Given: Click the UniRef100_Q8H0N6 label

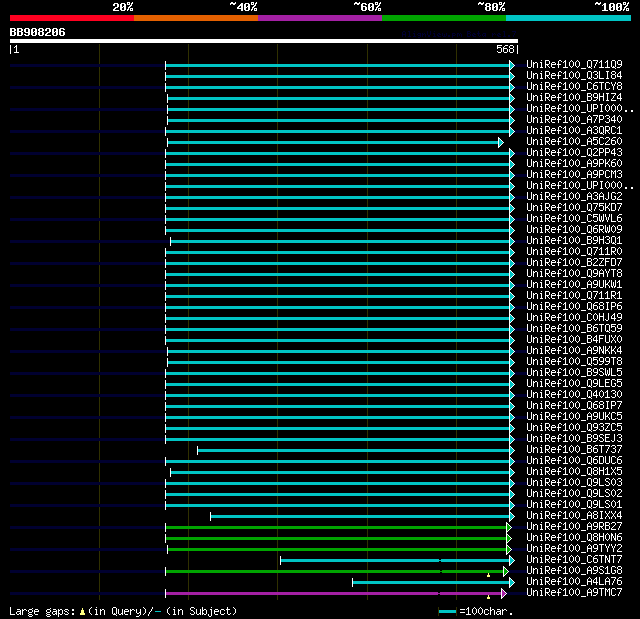Looking at the screenshot, I should [574, 538].
